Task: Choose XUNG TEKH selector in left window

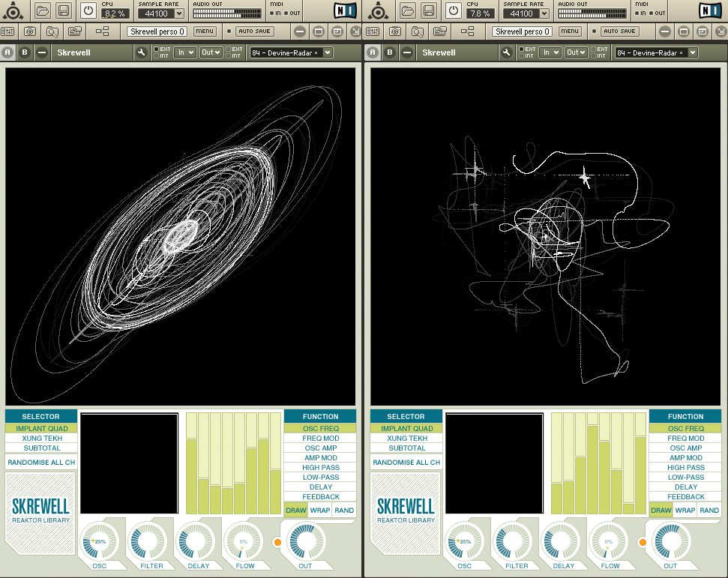Action: pyautogui.click(x=41, y=438)
